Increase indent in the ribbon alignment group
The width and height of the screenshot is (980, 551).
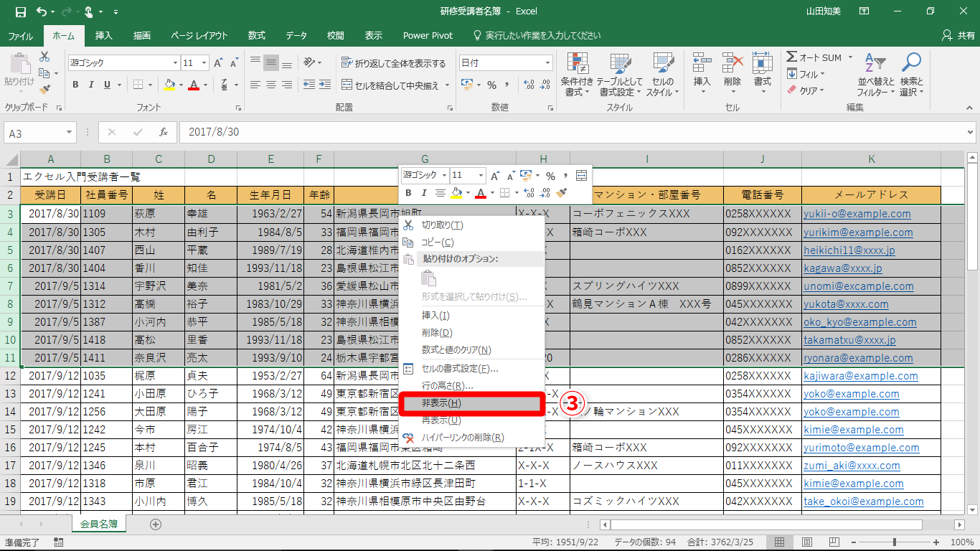coord(325,85)
